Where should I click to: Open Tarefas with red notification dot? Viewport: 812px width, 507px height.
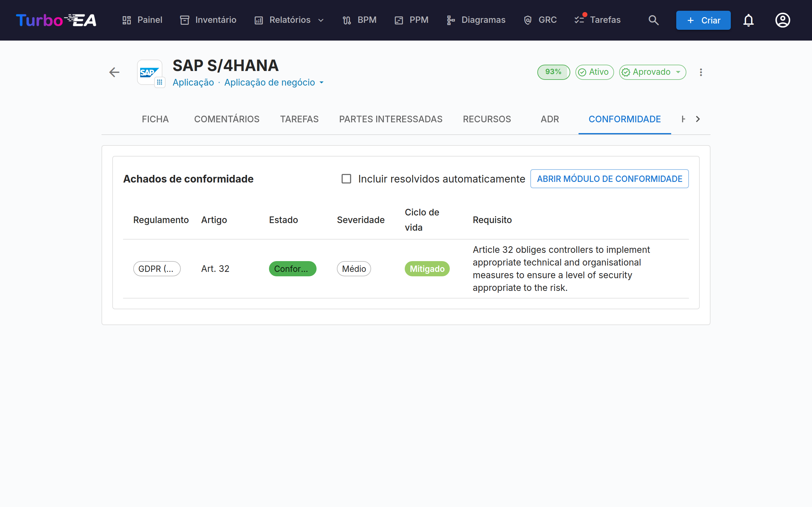click(598, 20)
